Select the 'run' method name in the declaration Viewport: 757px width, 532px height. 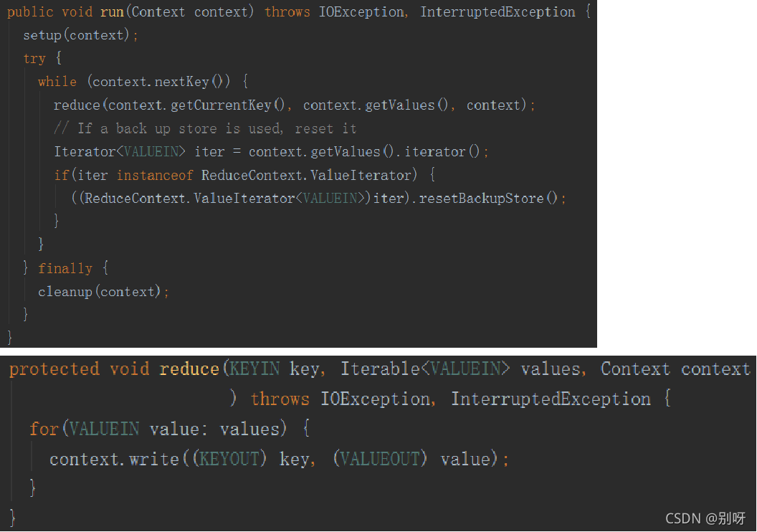[x=112, y=11]
